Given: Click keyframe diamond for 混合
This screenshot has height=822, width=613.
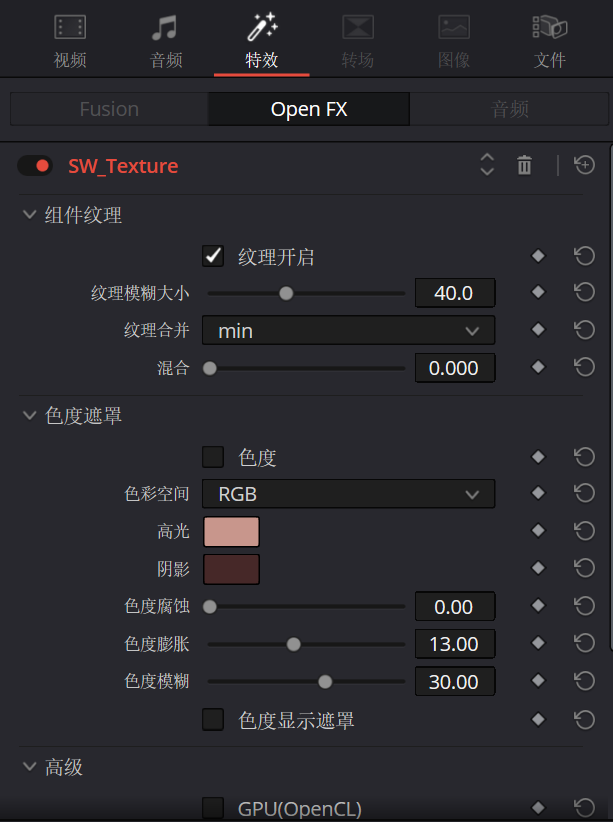Looking at the screenshot, I should tap(538, 368).
